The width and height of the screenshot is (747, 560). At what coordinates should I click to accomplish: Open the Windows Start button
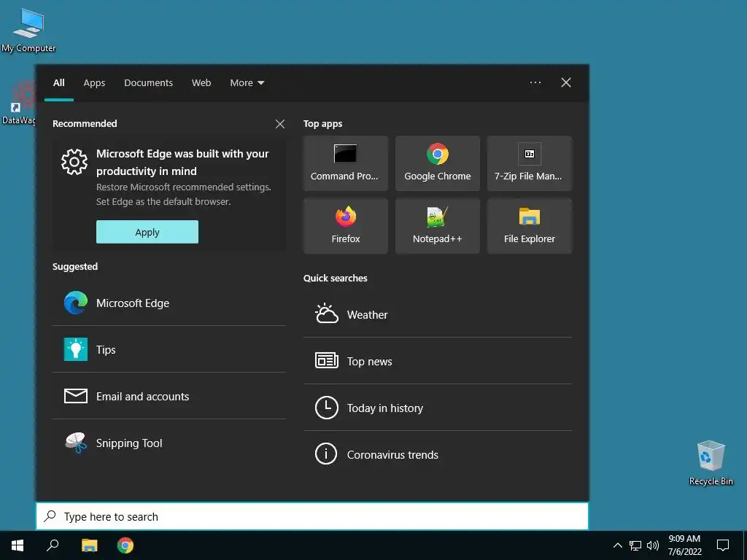pos(18,545)
